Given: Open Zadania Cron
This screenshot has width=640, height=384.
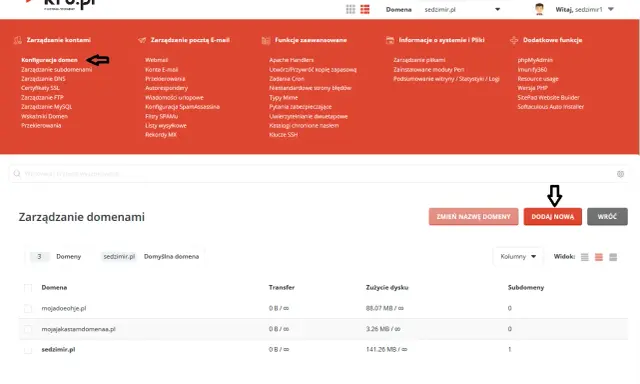Looking at the screenshot, I should pos(287,79).
